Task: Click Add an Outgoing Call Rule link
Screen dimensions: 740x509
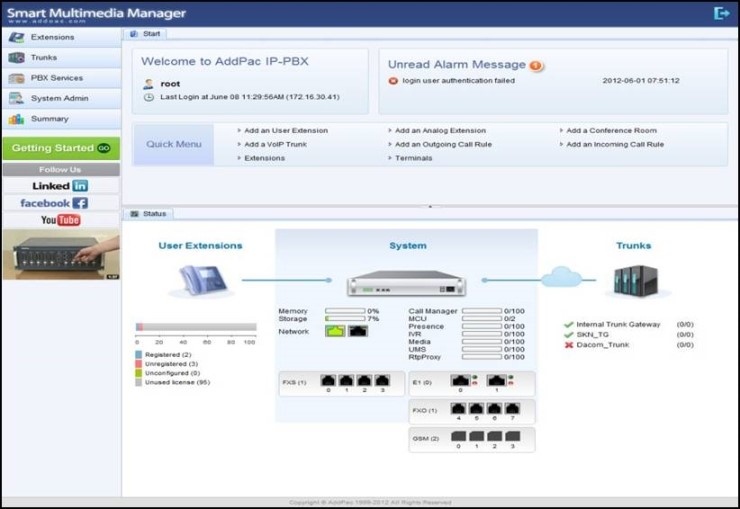Action: 443,144
